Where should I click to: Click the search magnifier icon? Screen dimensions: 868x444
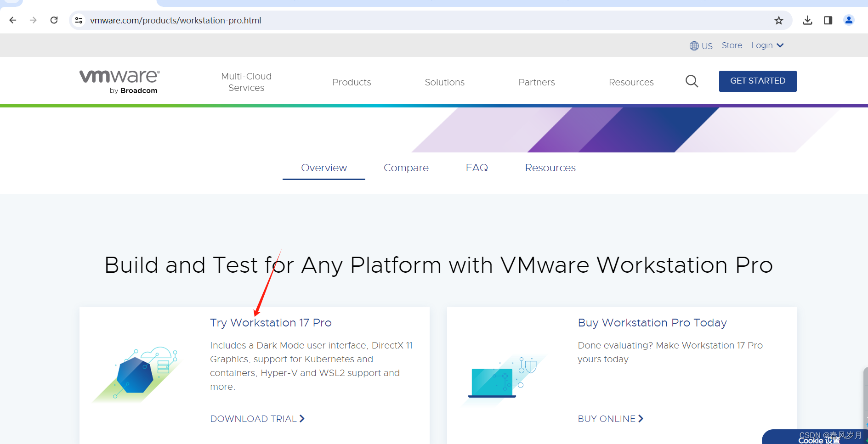692,81
